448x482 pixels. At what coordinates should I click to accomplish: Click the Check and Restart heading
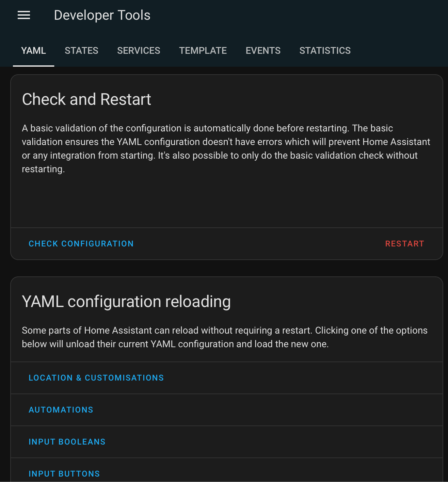coord(86,99)
